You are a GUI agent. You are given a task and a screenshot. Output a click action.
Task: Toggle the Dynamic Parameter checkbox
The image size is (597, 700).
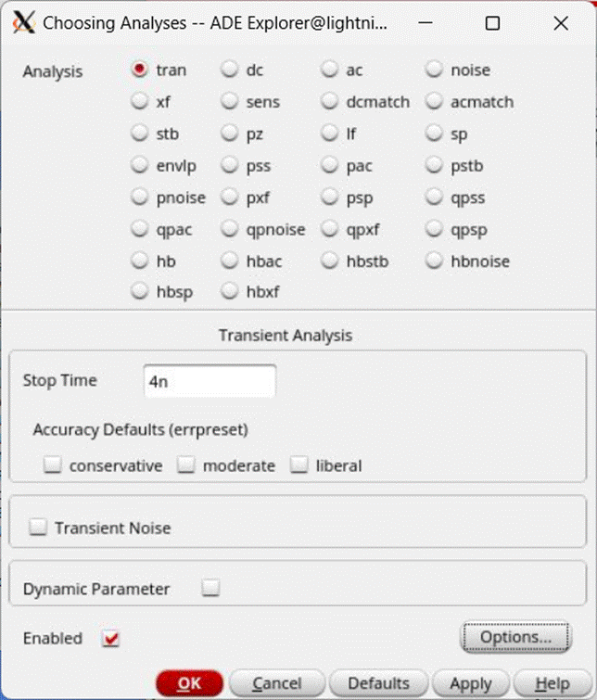(x=211, y=588)
